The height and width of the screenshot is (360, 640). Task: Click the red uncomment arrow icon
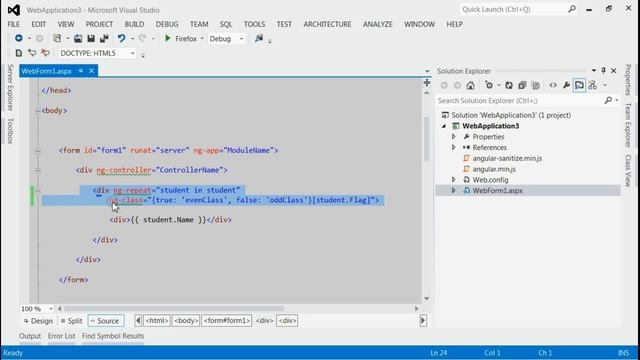[x=45, y=53]
